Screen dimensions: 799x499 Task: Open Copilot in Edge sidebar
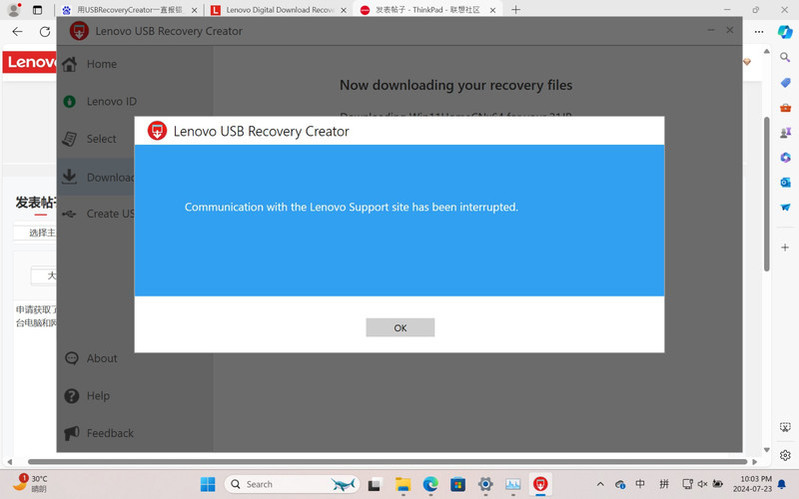point(785,32)
